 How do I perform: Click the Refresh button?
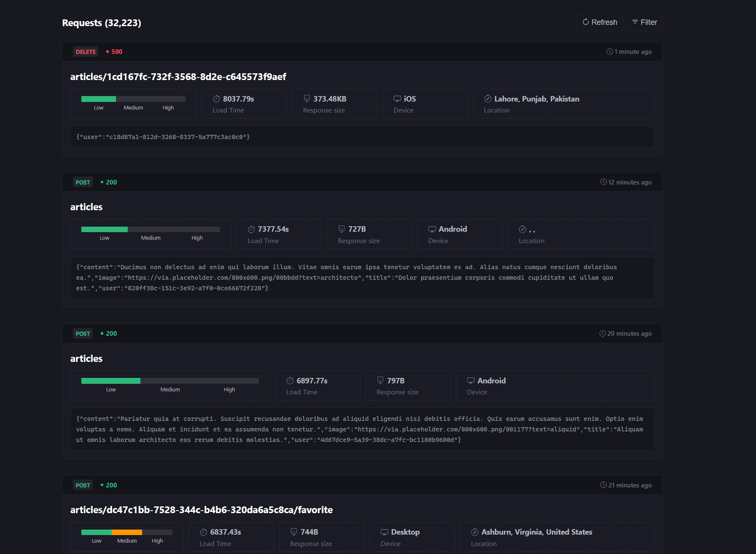tap(599, 22)
